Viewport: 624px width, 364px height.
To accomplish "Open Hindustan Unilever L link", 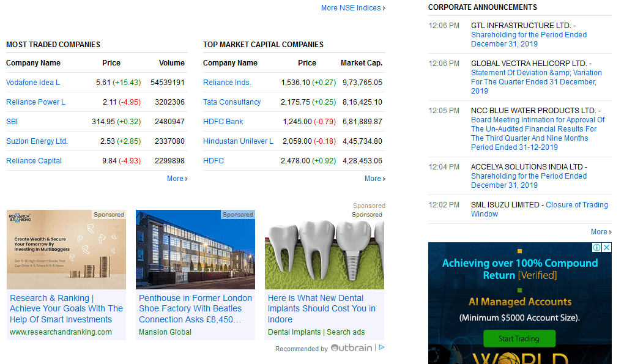I will [x=238, y=141].
